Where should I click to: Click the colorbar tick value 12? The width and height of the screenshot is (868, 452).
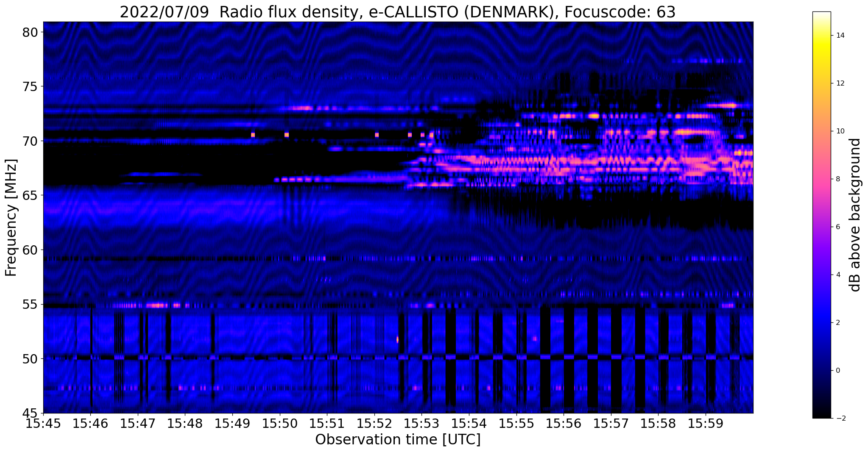point(840,83)
